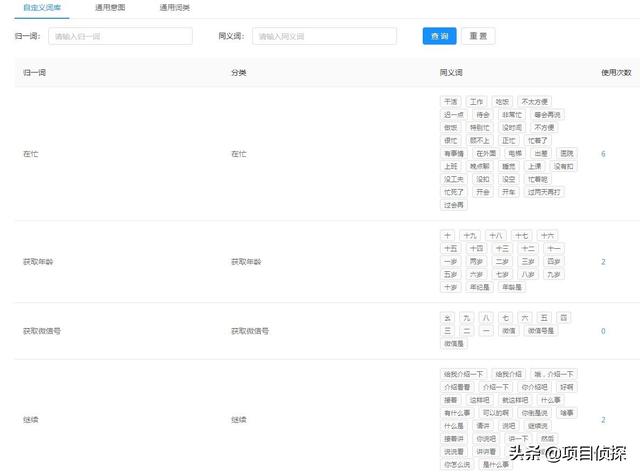This screenshot has width=640, height=475.
Task: Click the 过两天再打 synonym tag
Action: point(544,192)
